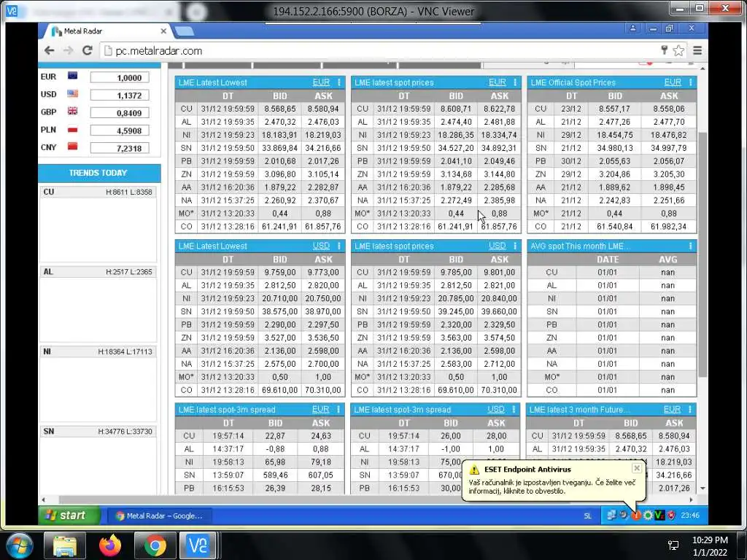The image size is (747, 560).
Task: Open options menu of AVG spot This month panel
Action: [690, 246]
